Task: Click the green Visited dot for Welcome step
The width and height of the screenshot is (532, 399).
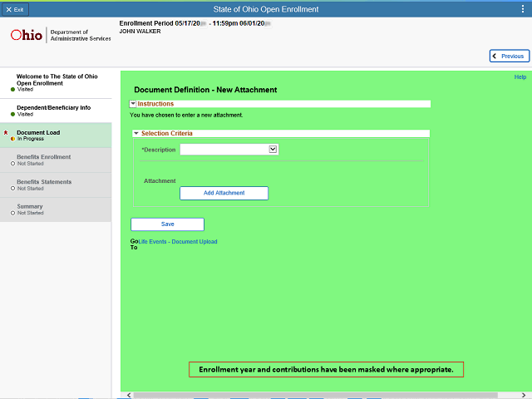Action: click(12, 90)
